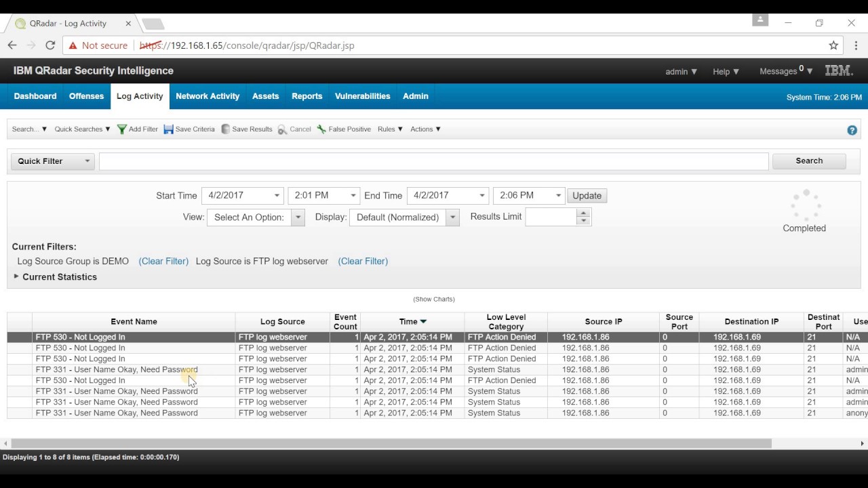Open the Reports tab
The image size is (868, 488).
click(307, 96)
